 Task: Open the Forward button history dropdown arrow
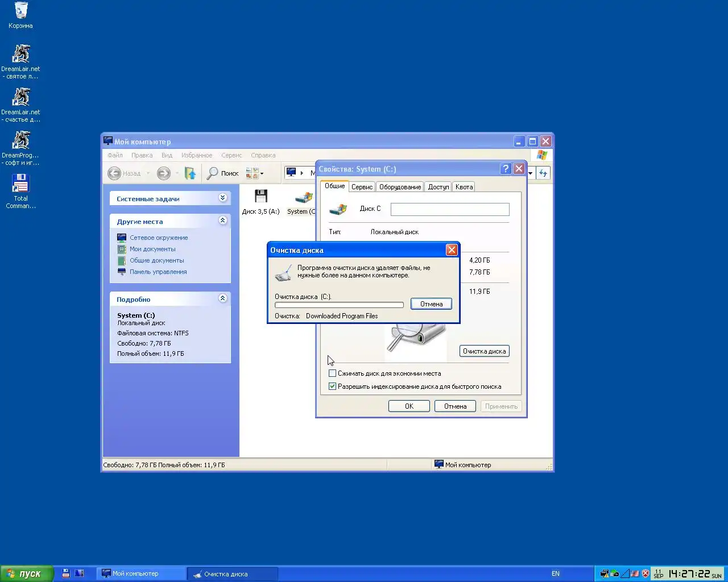tap(177, 173)
